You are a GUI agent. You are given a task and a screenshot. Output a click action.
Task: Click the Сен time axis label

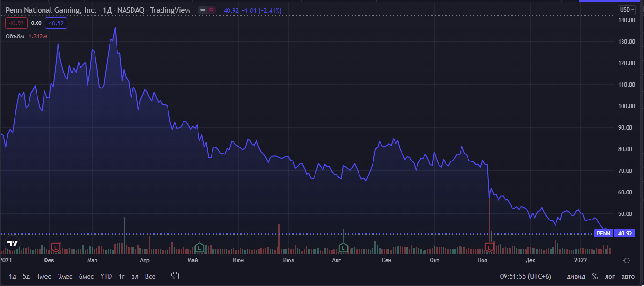[386, 260]
